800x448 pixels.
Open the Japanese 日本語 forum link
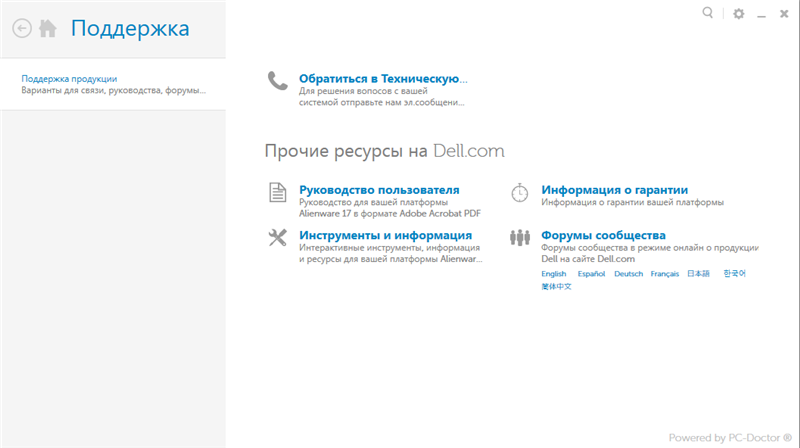click(698, 273)
